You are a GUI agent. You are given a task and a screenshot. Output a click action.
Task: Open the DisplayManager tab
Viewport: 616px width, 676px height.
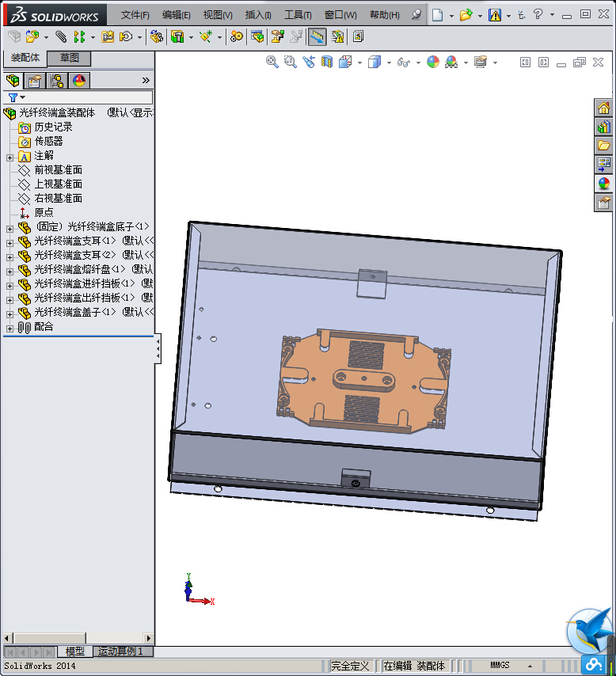(x=79, y=81)
